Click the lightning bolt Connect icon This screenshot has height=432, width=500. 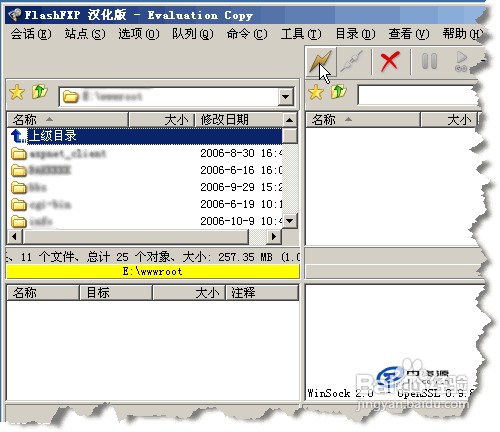pyautogui.click(x=321, y=62)
